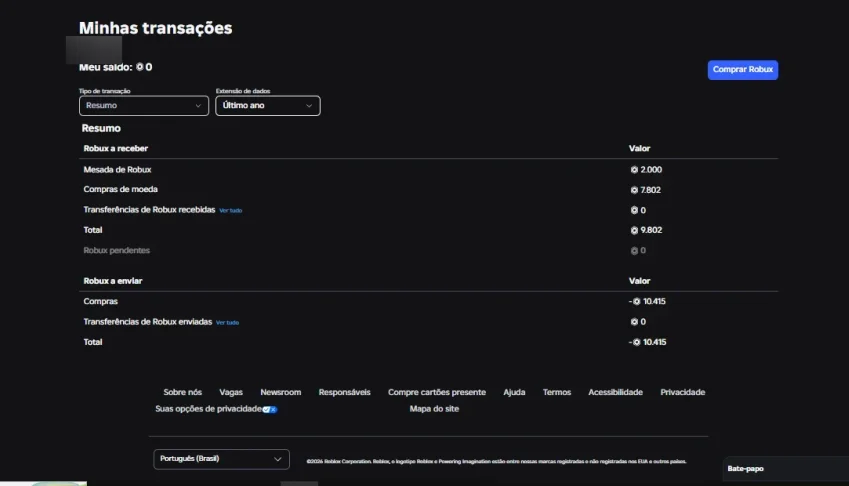Open the Sobre nós footer link
Screen dimensions: 849x486
182,392
